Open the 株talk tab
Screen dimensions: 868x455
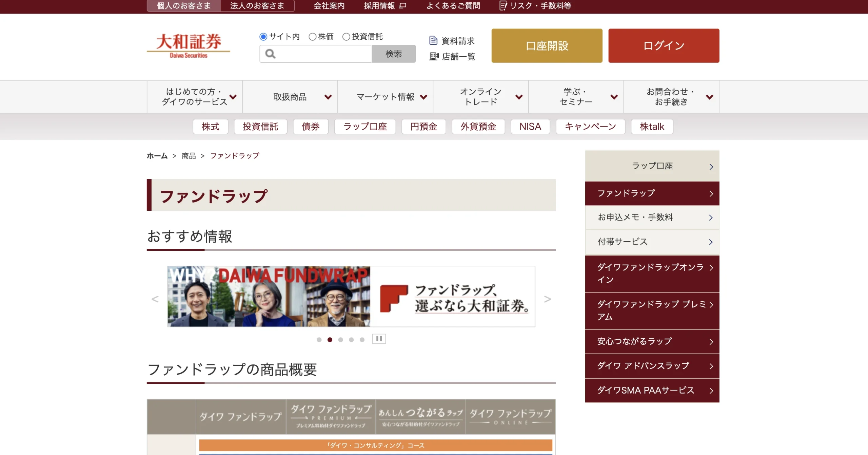652,127
